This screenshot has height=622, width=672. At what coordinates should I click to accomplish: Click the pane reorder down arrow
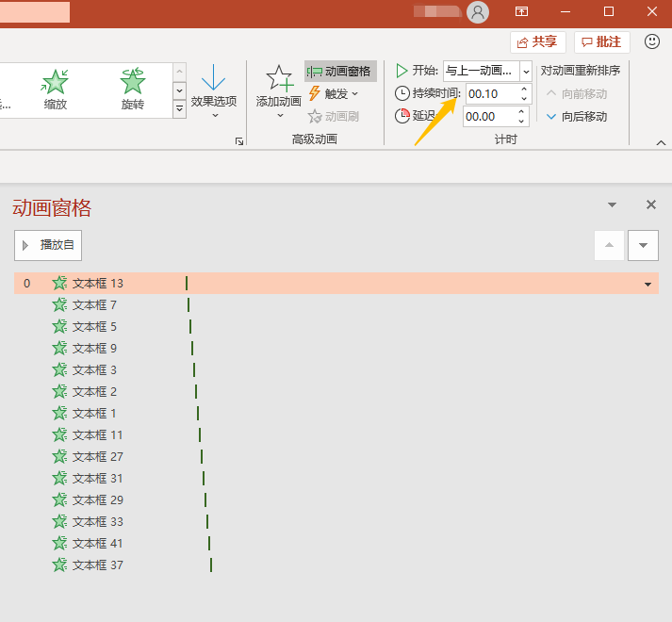[x=643, y=245]
